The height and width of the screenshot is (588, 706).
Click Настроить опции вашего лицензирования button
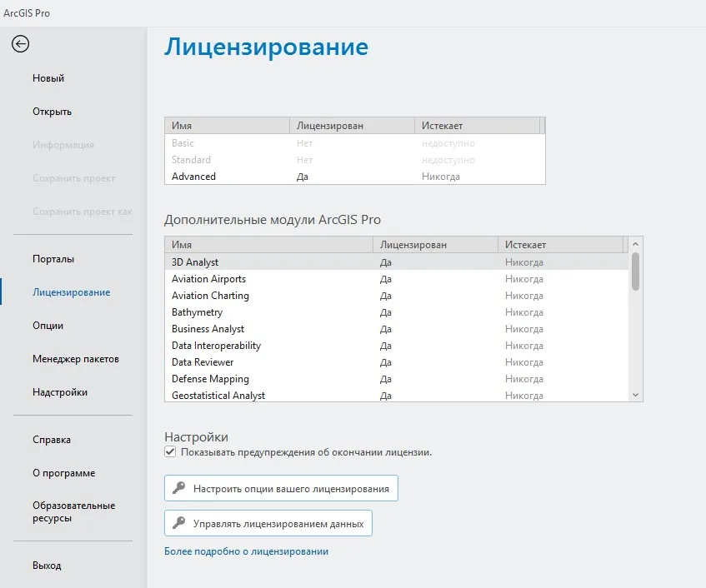[281, 488]
